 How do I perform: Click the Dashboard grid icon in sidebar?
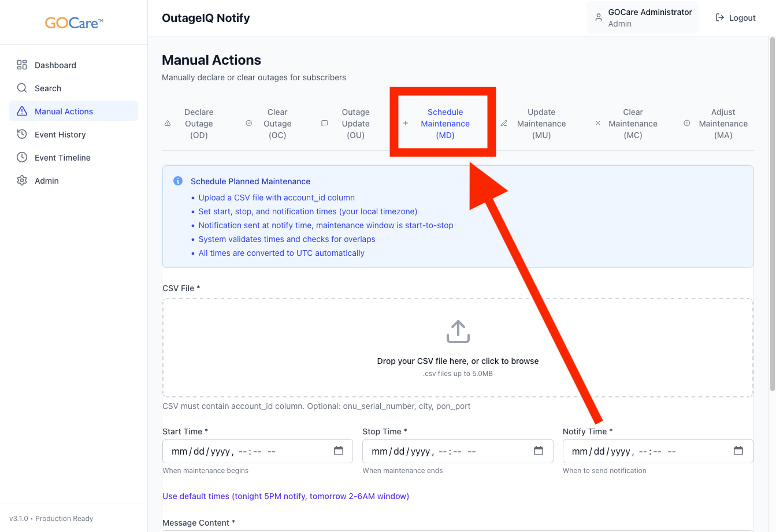(x=22, y=65)
